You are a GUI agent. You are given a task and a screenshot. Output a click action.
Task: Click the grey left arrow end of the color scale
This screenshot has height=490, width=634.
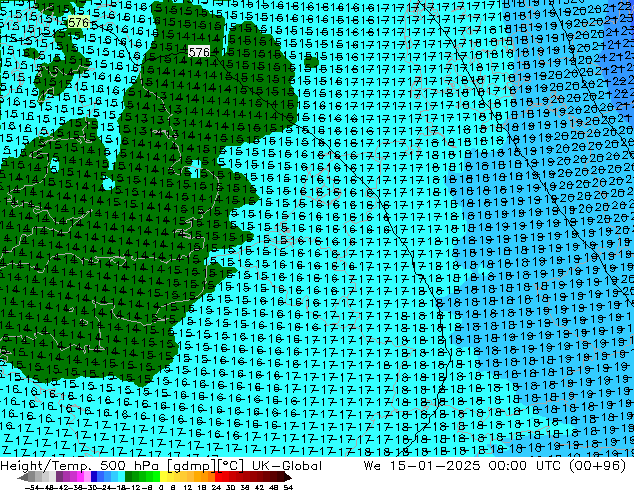23,477
